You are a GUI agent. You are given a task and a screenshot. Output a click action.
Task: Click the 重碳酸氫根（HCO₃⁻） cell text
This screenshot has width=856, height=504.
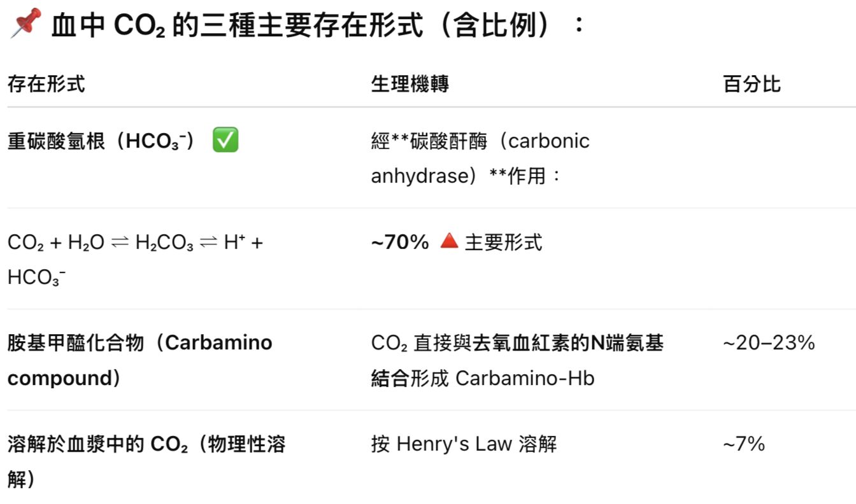pyautogui.click(x=102, y=141)
